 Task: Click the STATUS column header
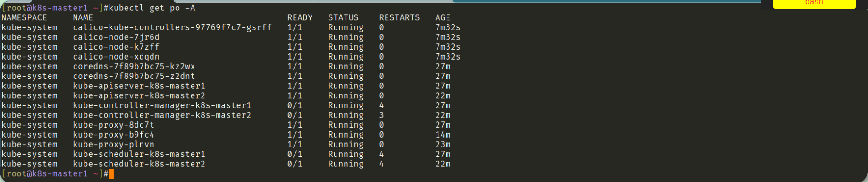(343, 17)
